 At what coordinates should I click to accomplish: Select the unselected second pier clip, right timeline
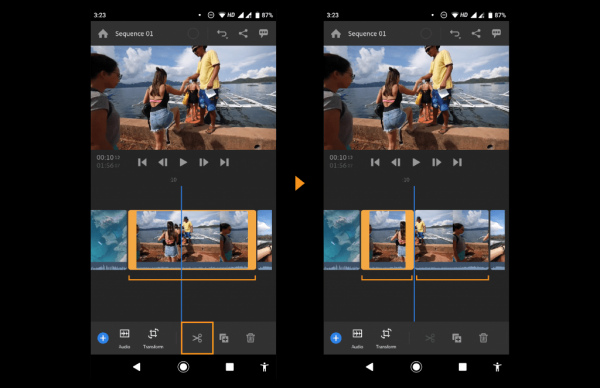452,240
